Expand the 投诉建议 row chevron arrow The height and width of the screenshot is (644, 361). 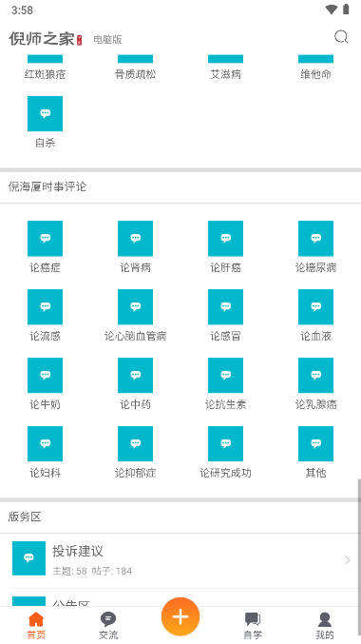(x=348, y=559)
